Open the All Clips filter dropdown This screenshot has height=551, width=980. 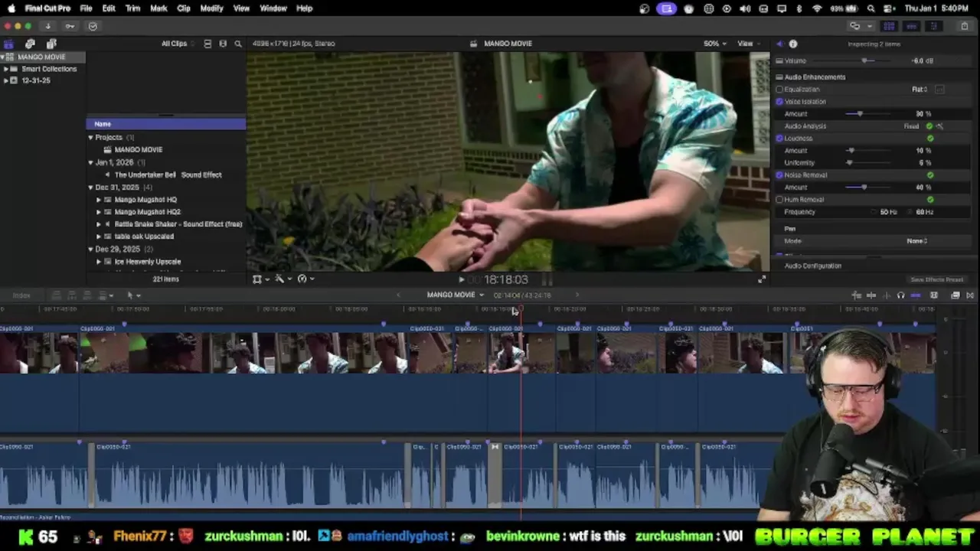click(x=178, y=44)
